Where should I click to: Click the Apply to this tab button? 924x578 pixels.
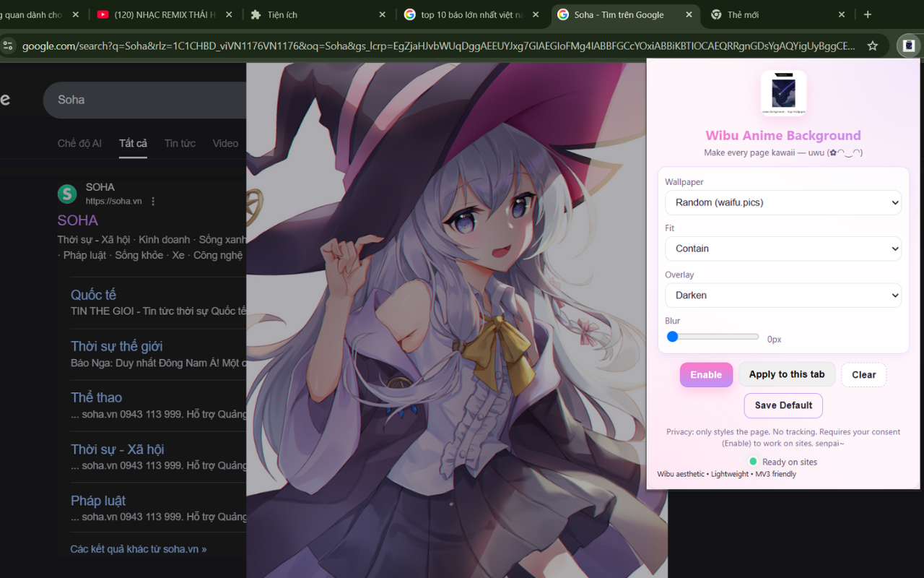point(786,374)
